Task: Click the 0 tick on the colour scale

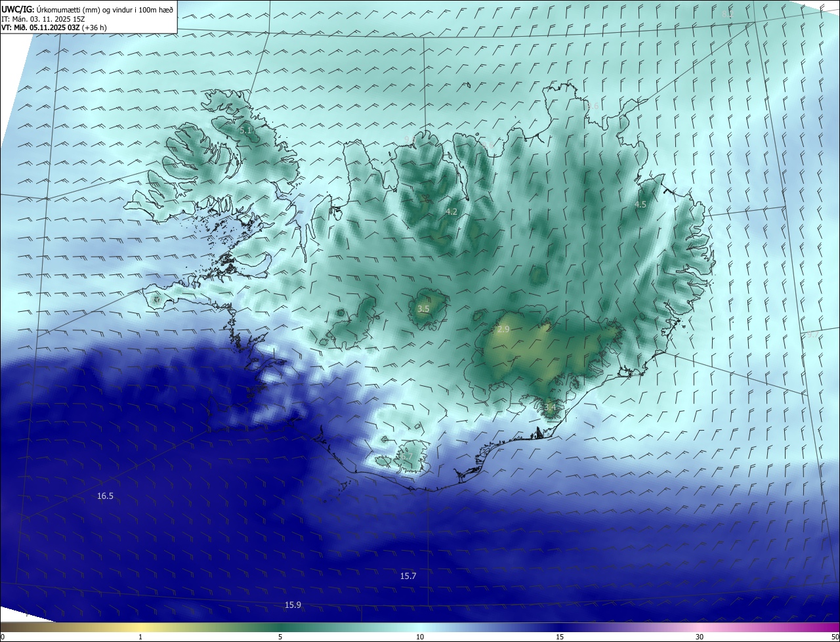Action: (x=3, y=637)
